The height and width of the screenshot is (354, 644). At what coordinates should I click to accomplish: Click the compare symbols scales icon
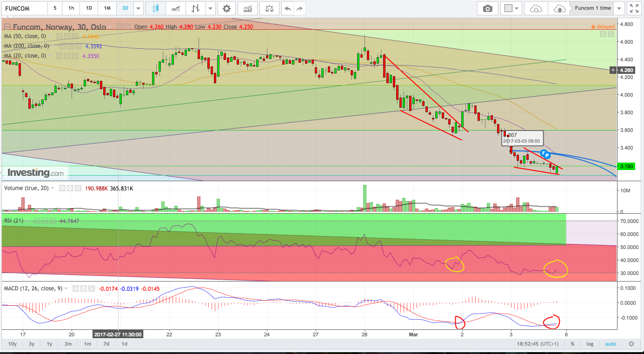pos(269,8)
